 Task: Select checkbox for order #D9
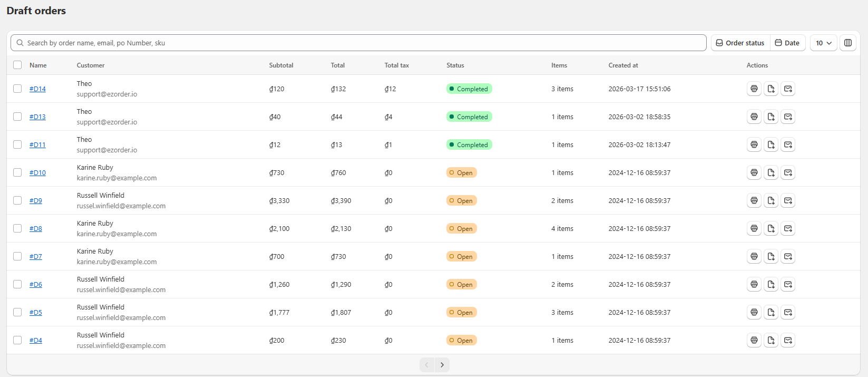click(17, 200)
